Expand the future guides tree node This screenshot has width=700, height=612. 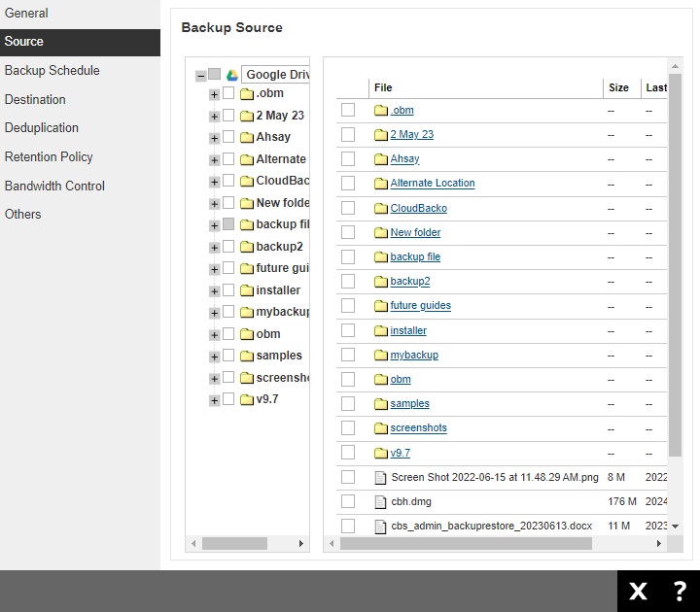214,269
